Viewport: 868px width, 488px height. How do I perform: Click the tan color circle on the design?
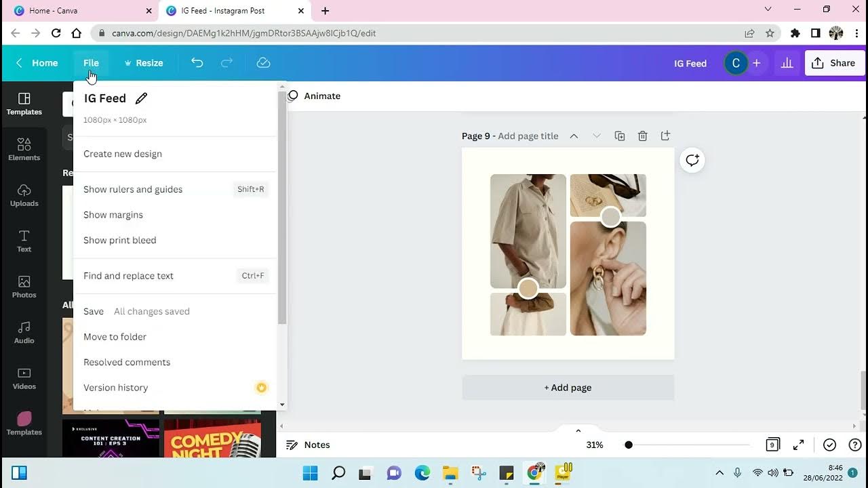click(x=528, y=289)
